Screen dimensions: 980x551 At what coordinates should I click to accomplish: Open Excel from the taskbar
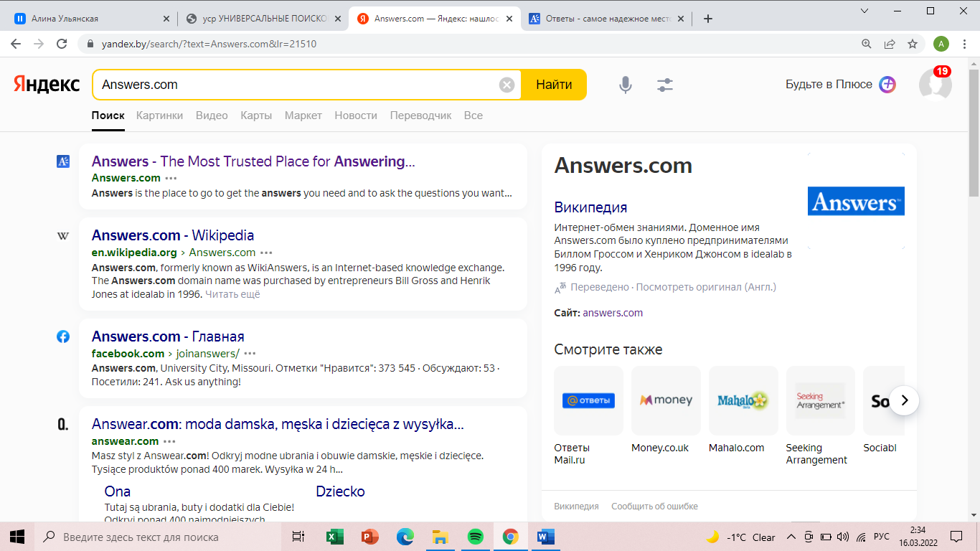click(x=335, y=537)
